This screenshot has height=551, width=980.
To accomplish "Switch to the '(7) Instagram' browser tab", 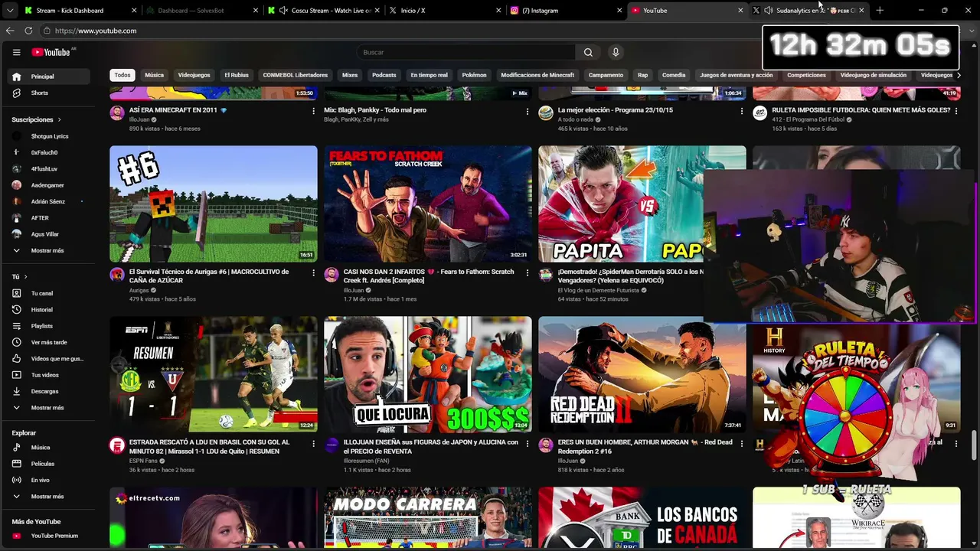I will (x=564, y=11).
